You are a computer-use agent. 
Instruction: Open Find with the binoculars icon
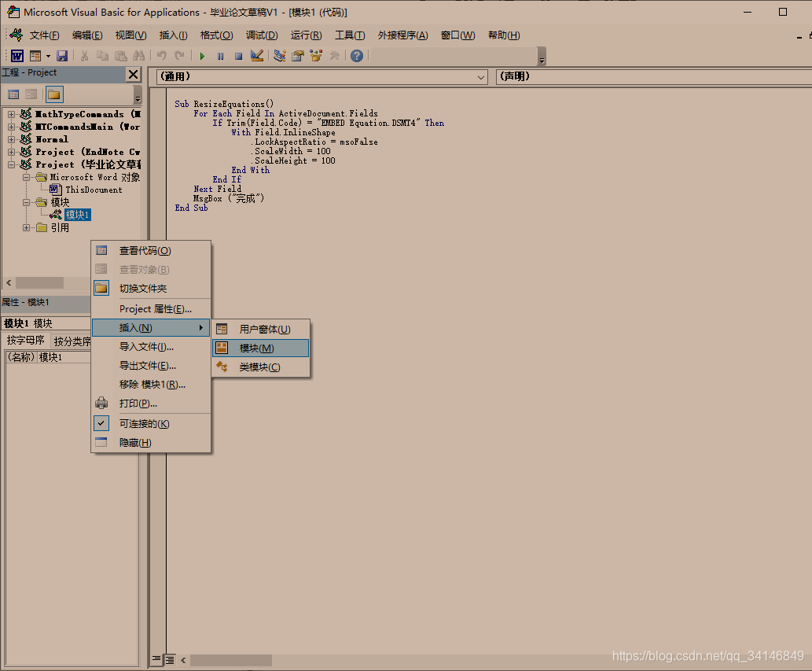(x=138, y=56)
